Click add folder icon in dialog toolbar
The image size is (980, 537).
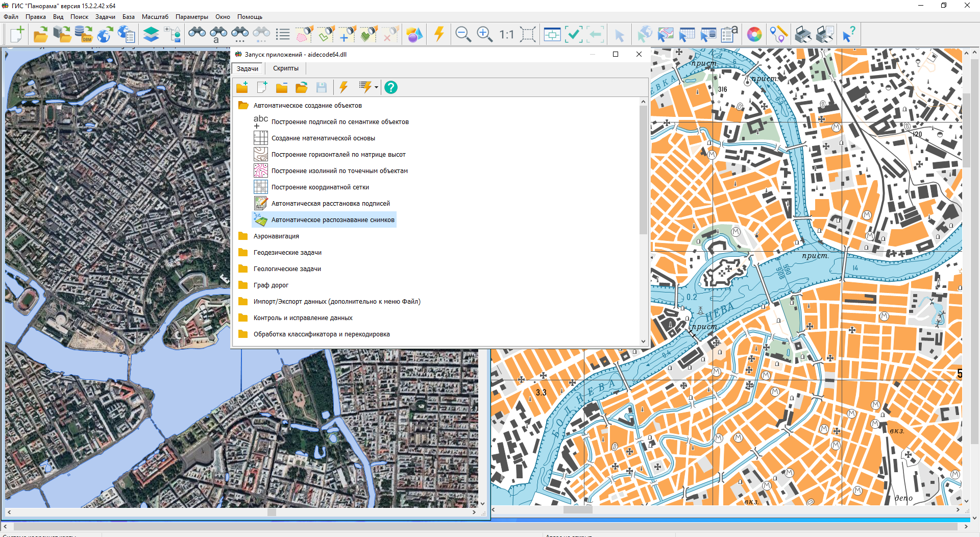pos(242,88)
